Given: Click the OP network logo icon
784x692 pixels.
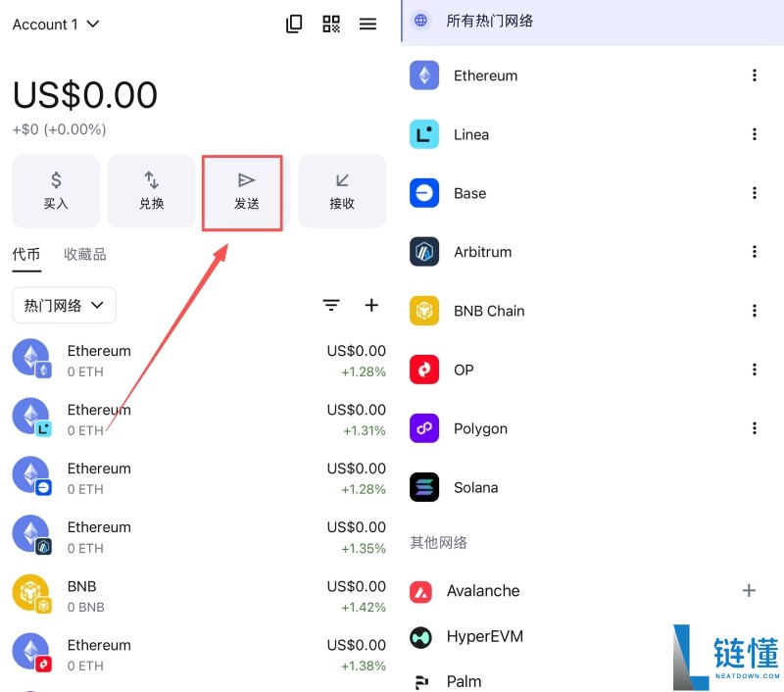Looking at the screenshot, I should [424, 370].
